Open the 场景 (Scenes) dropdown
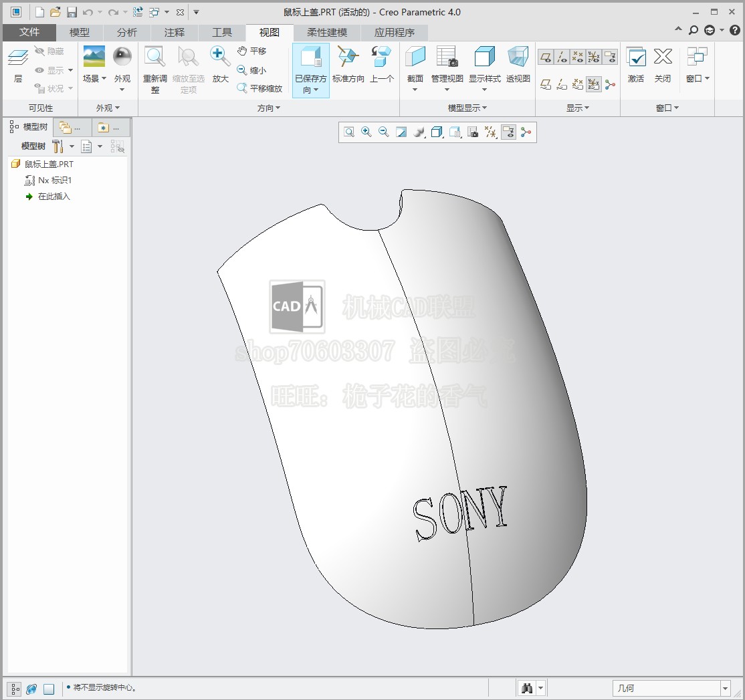Image resolution: width=745 pixels, height=700 pixels. click(94, 79)
